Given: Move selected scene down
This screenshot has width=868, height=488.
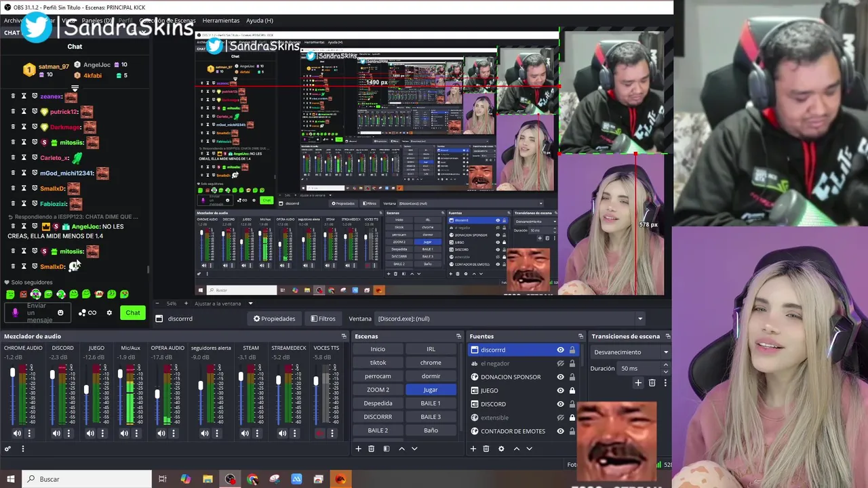Looking at the screenshot, I should click(x=414, y=449).
